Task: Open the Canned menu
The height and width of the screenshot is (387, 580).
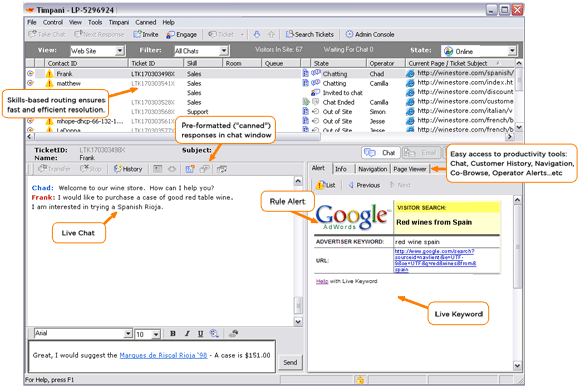Action: pyautogui.click(x=145, y=22)
